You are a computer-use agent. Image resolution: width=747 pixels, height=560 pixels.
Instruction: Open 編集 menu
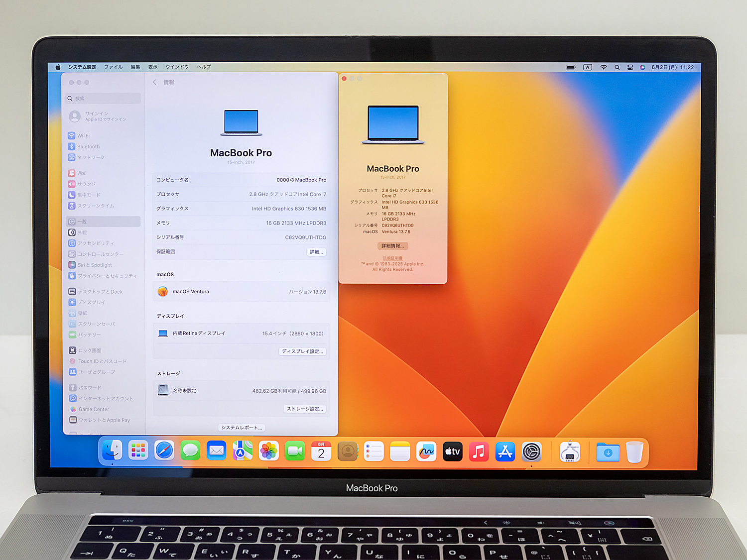coord(135,67)
